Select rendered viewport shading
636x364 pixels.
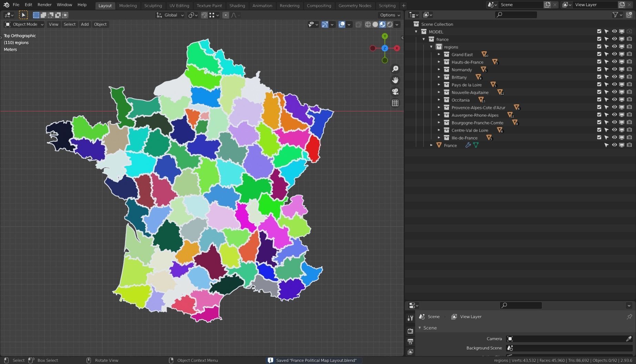point(390,24)
